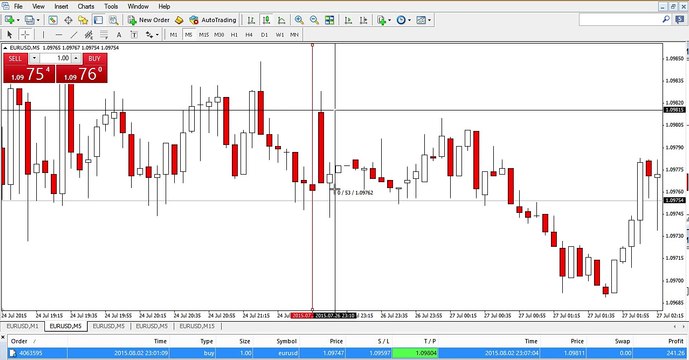Open the Help menu
689x360 pixels.
(164, 6)
